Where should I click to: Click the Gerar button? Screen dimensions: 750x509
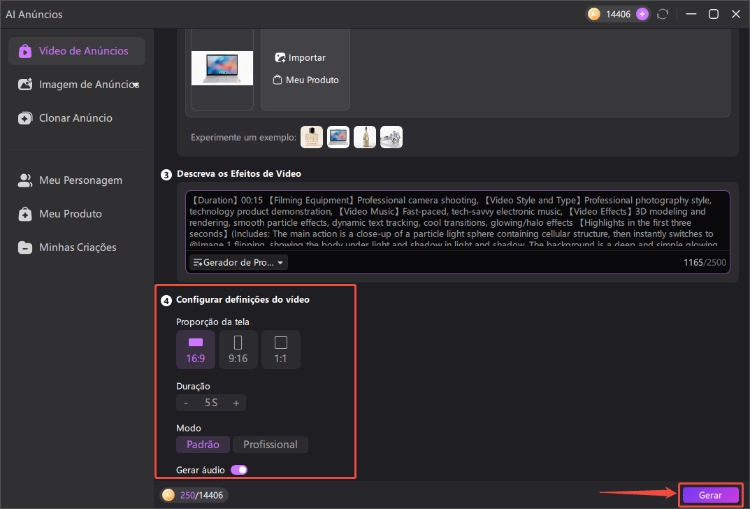[x=710, y=495]
